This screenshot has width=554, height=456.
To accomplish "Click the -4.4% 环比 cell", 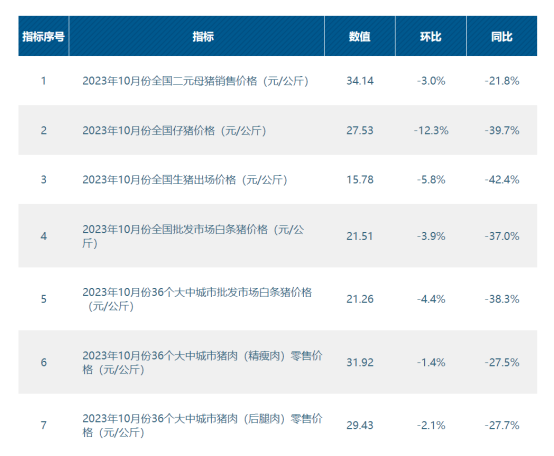I will 431,299.
